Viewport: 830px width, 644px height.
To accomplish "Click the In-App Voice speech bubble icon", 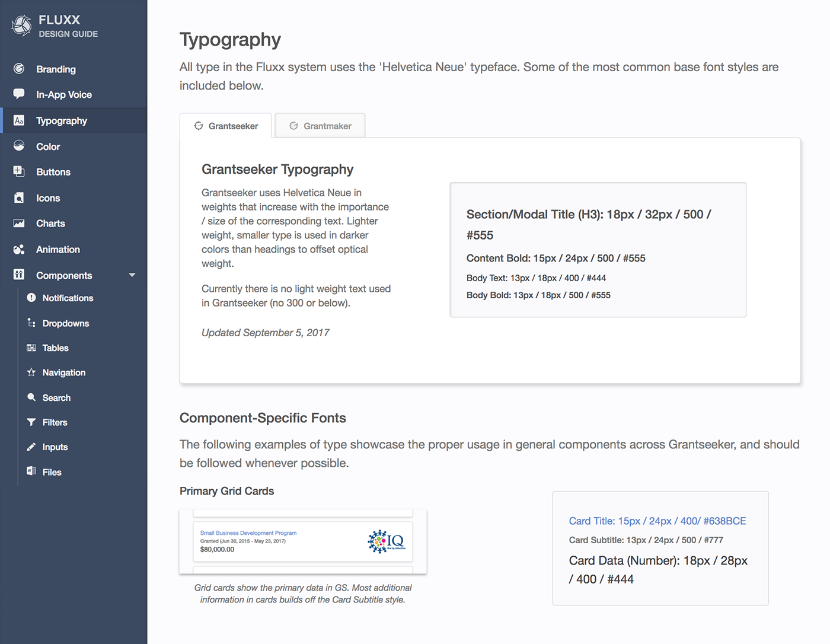I will tap(19, 94).
